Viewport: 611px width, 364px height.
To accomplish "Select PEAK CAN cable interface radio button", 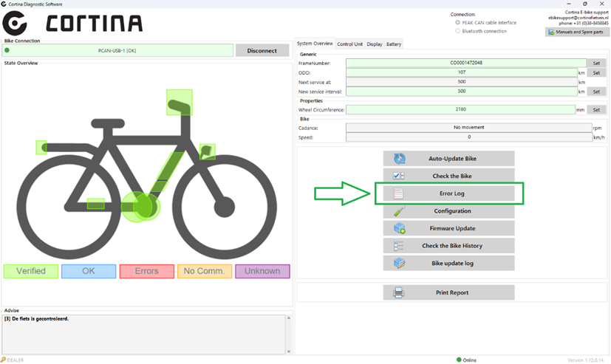I will pos(458,23).
